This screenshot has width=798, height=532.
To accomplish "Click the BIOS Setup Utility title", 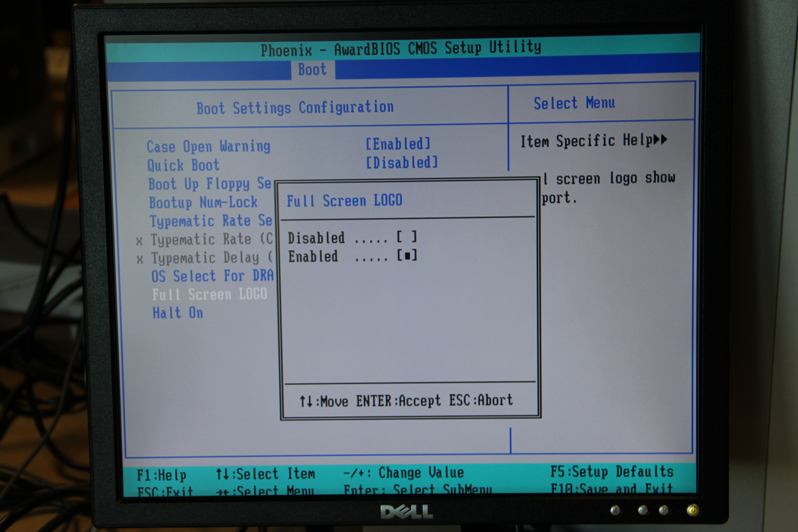I will [401, 48].
